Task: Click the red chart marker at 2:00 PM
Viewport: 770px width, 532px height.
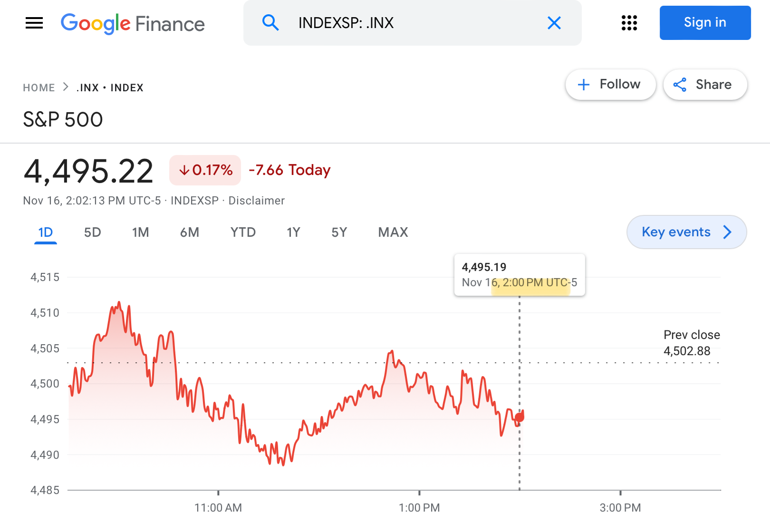Action: [520, 417]
